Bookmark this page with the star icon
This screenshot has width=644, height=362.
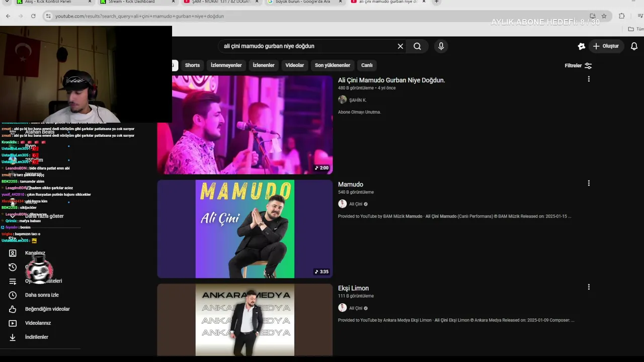click(604, 16)
